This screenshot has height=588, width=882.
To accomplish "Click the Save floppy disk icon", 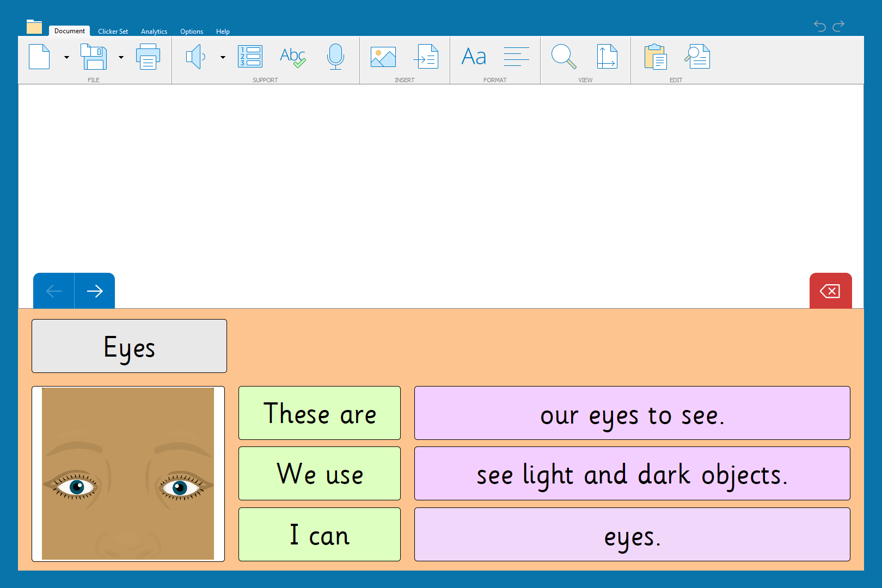I will click(94, 57).
